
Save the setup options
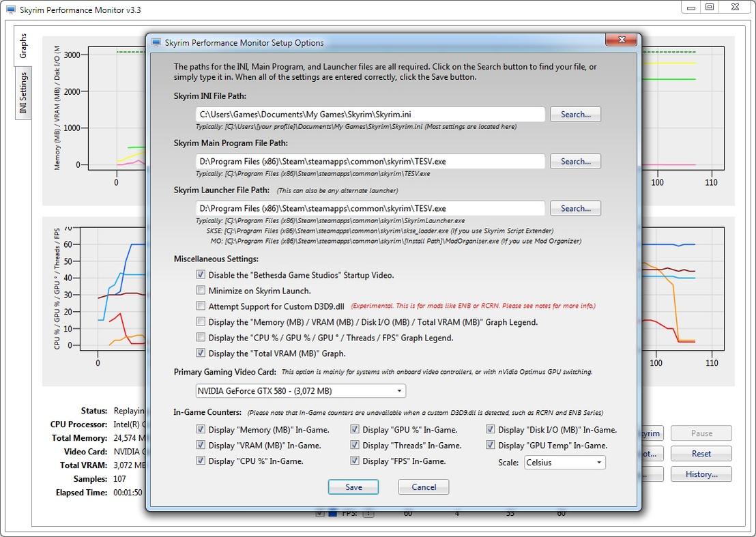tap(353, 487)
